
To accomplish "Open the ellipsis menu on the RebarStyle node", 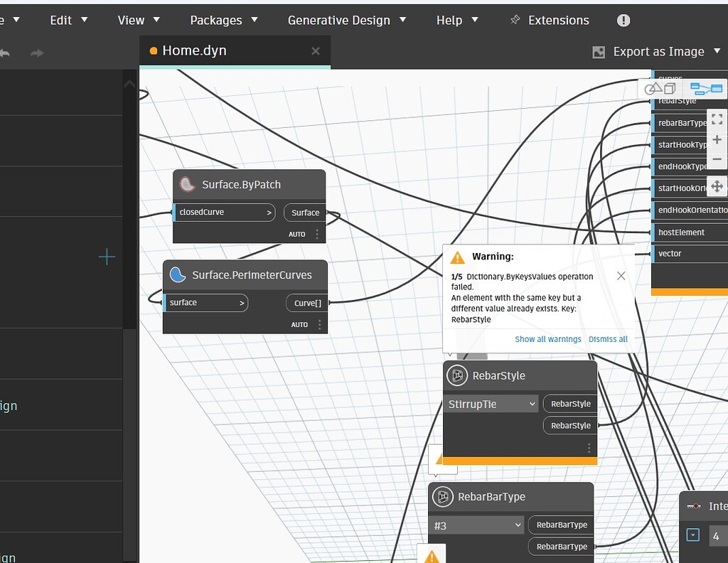I will coord(588,447).
